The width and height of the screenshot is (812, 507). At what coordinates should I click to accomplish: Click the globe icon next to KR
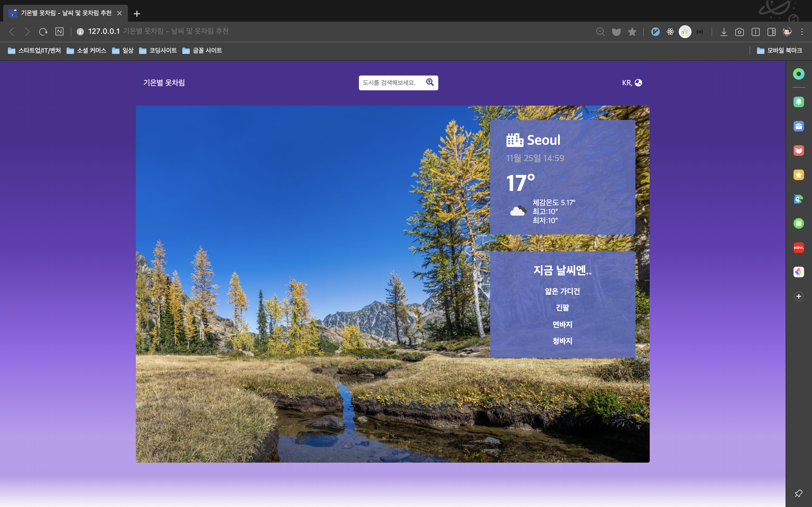pyautogui.click(x=638, y=82)
